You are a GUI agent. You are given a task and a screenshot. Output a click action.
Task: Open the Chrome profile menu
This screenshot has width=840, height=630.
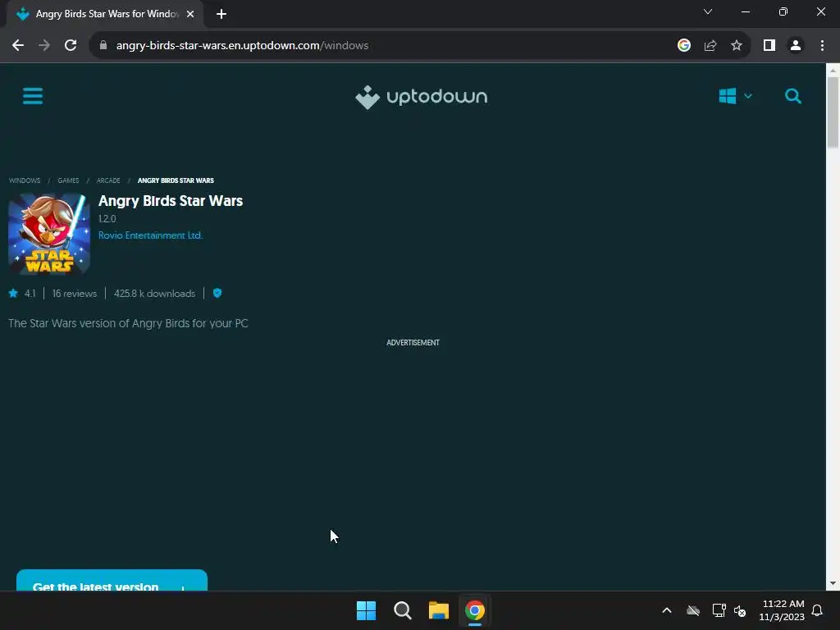click(796, 46)
